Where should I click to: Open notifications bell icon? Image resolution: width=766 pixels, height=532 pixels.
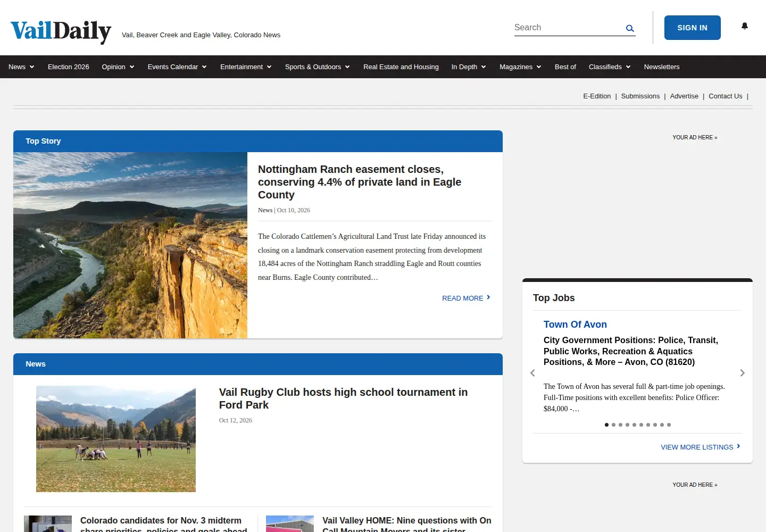(x=745, y=26)
